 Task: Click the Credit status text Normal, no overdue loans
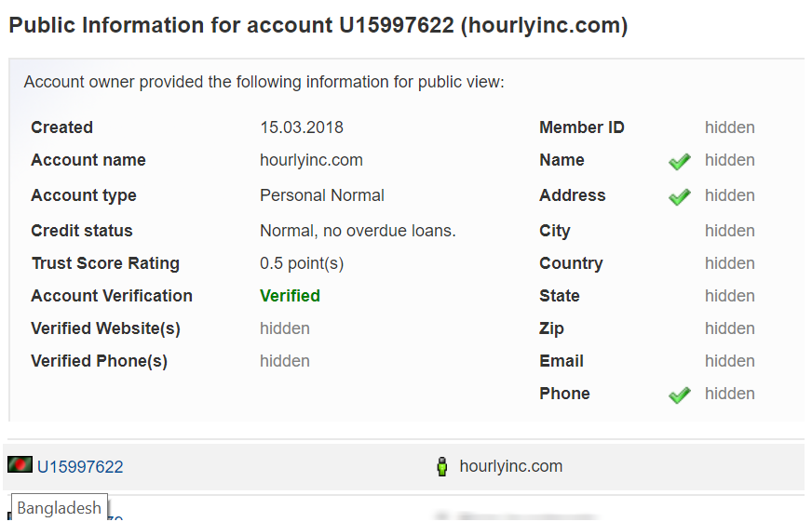coord(358,231)
